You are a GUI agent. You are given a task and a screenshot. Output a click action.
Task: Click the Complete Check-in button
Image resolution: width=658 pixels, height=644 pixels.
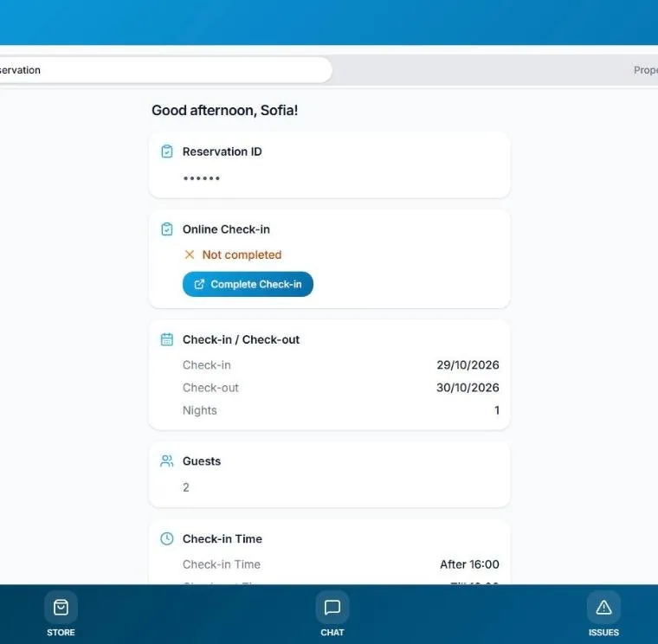click(x=248, y=284)
